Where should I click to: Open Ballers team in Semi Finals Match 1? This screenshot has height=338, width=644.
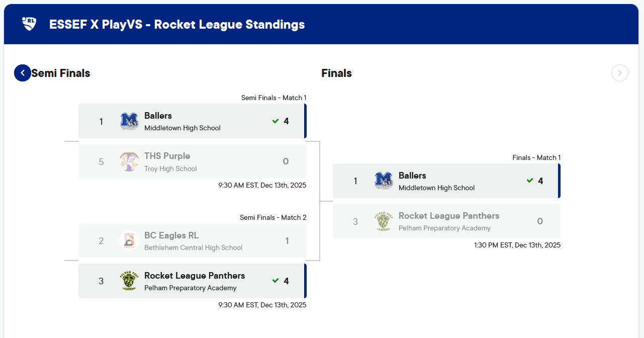pos(158,116)
